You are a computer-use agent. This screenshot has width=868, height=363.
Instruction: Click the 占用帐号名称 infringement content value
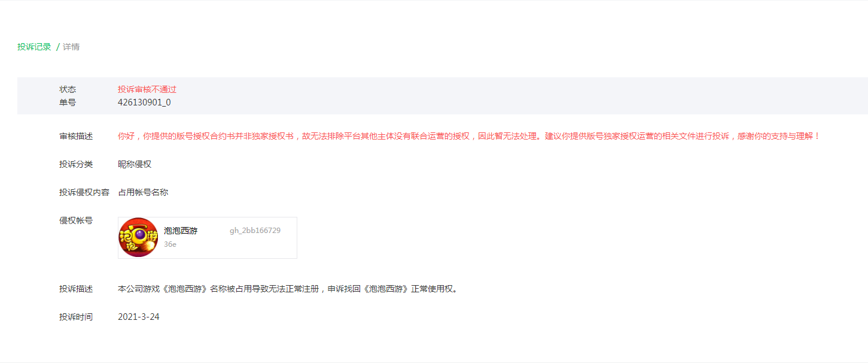(x=143, y=192)
